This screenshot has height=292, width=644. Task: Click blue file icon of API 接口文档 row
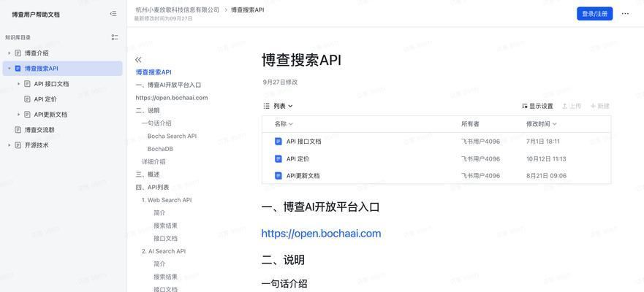(278, 142)
